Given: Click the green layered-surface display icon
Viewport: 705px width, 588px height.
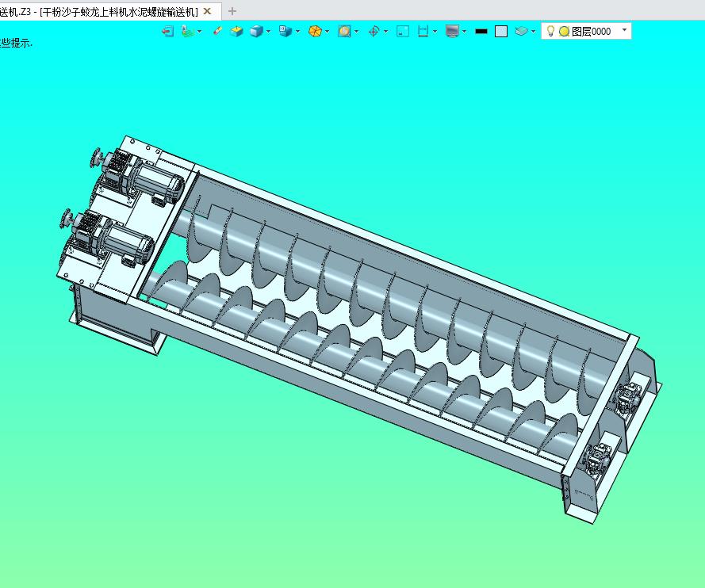Looking at the screenshot, I should click(189, 31).
